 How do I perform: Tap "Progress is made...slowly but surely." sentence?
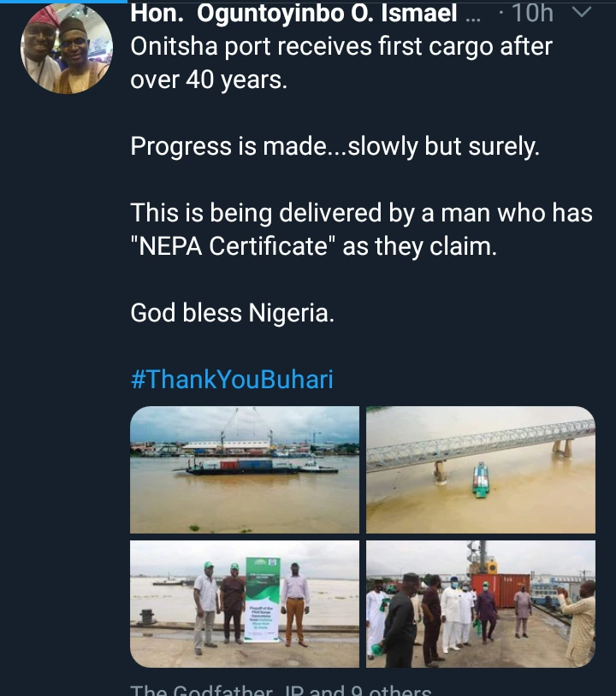(x=335, y=146)
